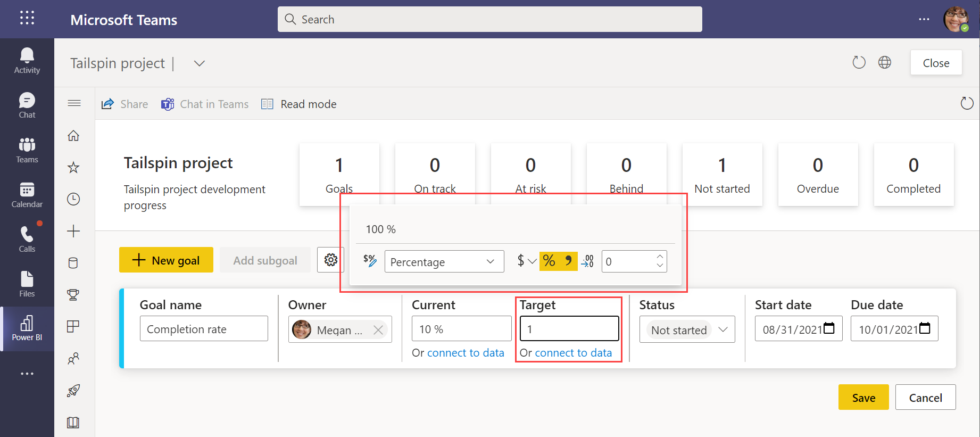Open the Datasets cylinder icon

(73, 263)
